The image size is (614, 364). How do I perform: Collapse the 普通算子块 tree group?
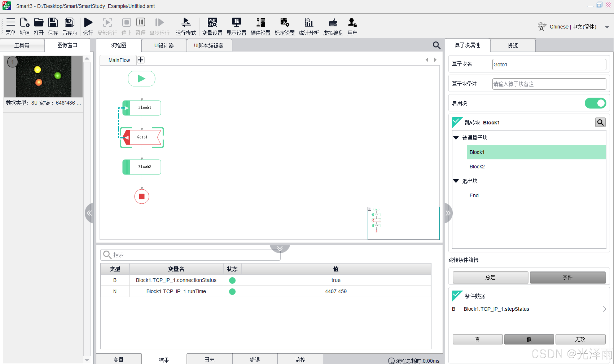pyautogui.click(x=456, y=138)
